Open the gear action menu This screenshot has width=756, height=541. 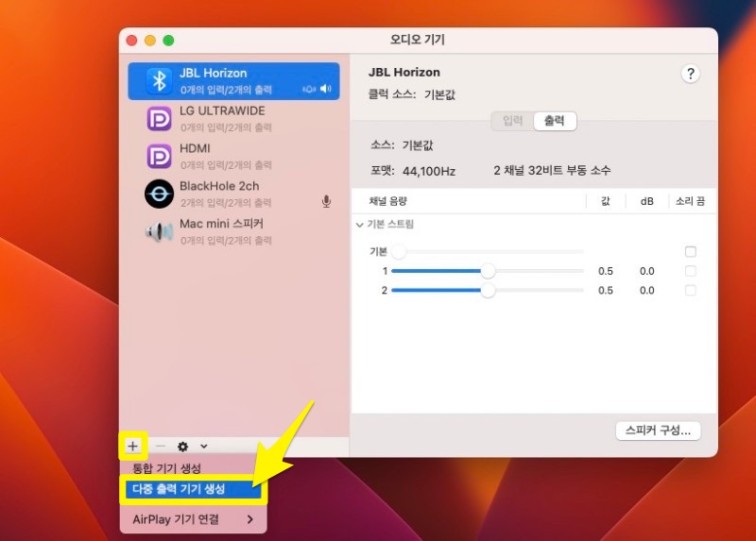182,447
